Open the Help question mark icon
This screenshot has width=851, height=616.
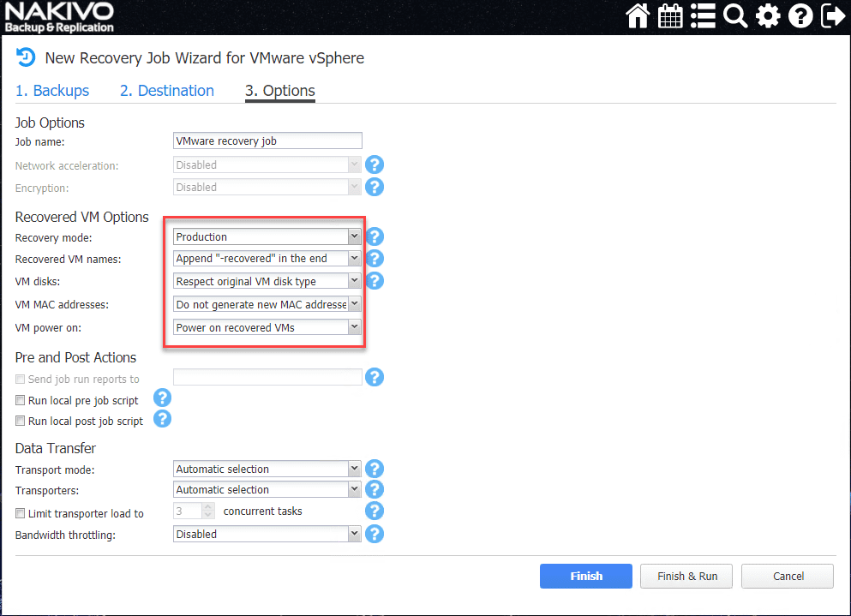pyautogui.click(x=800, y=15)
